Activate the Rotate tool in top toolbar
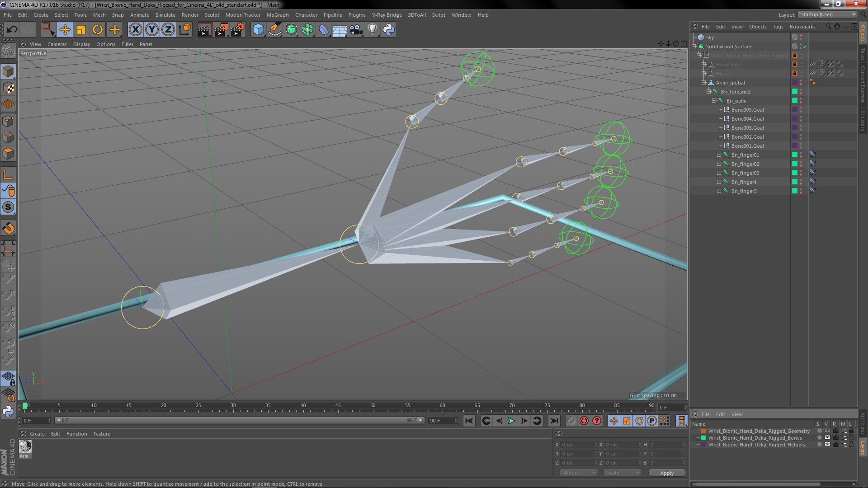 tap(98, 30)
